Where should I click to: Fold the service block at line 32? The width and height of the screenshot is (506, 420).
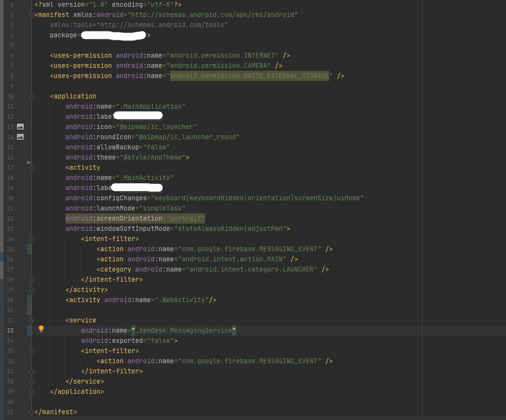point(32,321)
